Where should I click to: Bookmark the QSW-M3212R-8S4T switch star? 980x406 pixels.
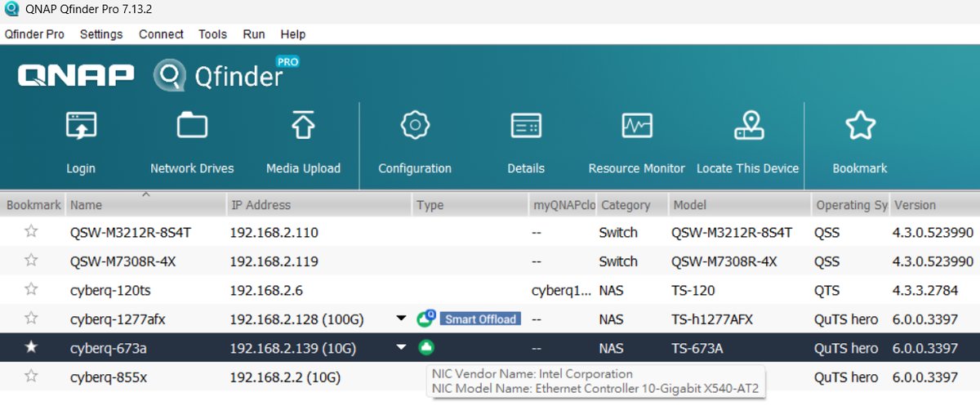click(x=31, y=232)
